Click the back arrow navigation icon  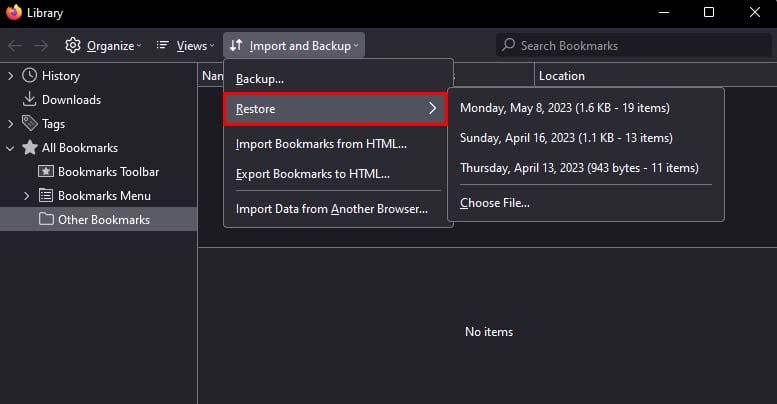[15, 46]
